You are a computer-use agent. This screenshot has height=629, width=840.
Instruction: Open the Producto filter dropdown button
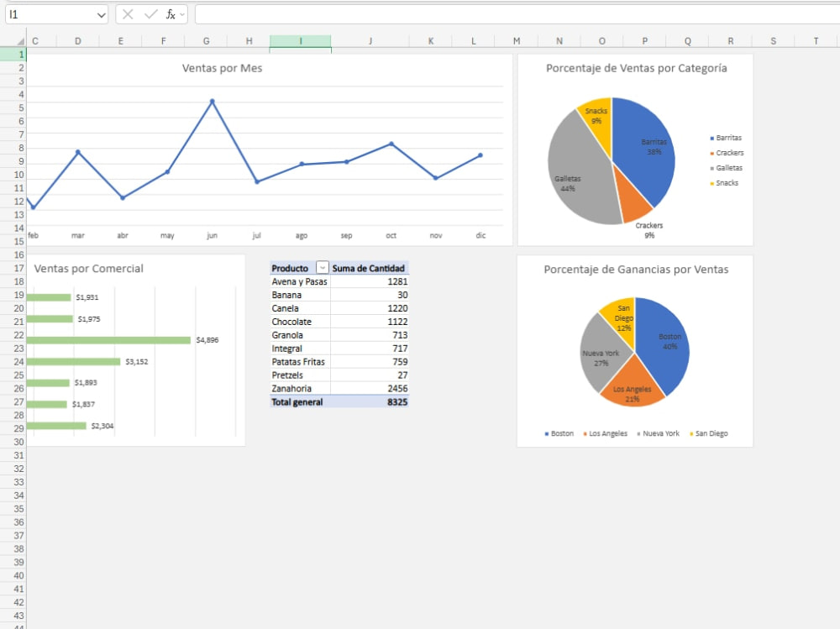(322, 267)
